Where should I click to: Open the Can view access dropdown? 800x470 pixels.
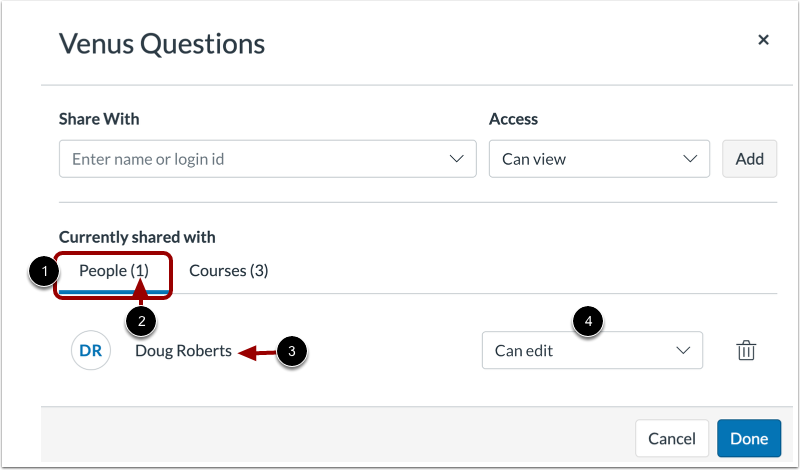pos(599,159)
